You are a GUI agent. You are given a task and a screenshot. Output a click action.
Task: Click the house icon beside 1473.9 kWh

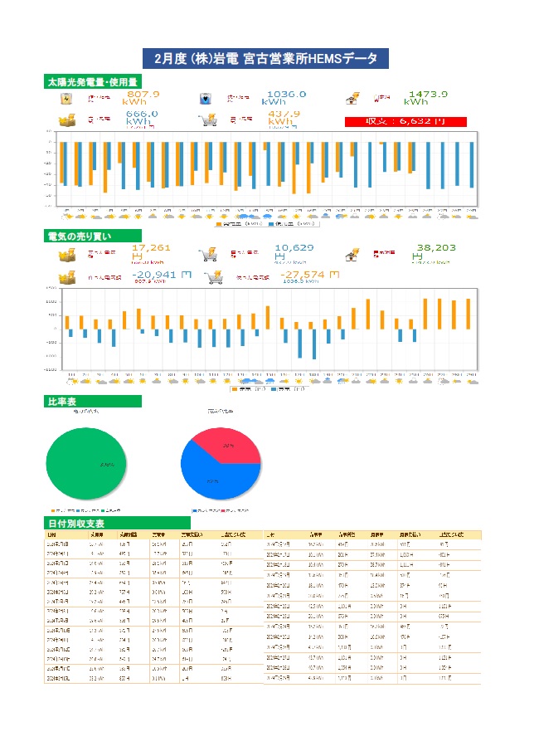[353, 99]
